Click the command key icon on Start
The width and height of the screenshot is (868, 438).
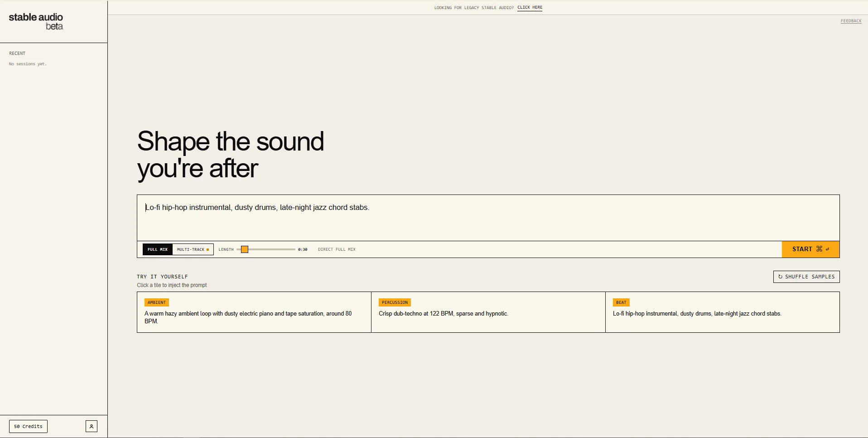pos(819,249)
